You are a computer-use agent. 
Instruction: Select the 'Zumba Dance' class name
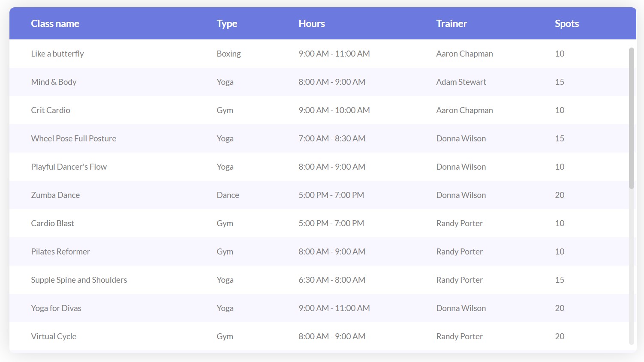[x=55, y=195]
